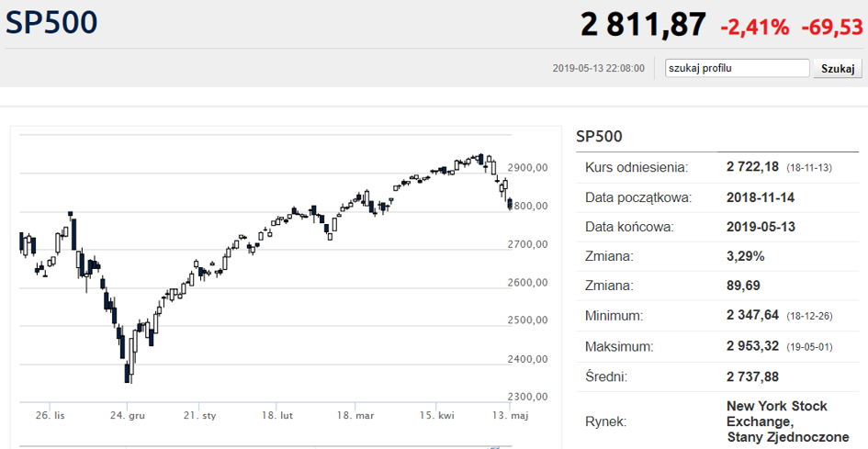Click the Maksimum value 2 953,32

tap(752, 346)
